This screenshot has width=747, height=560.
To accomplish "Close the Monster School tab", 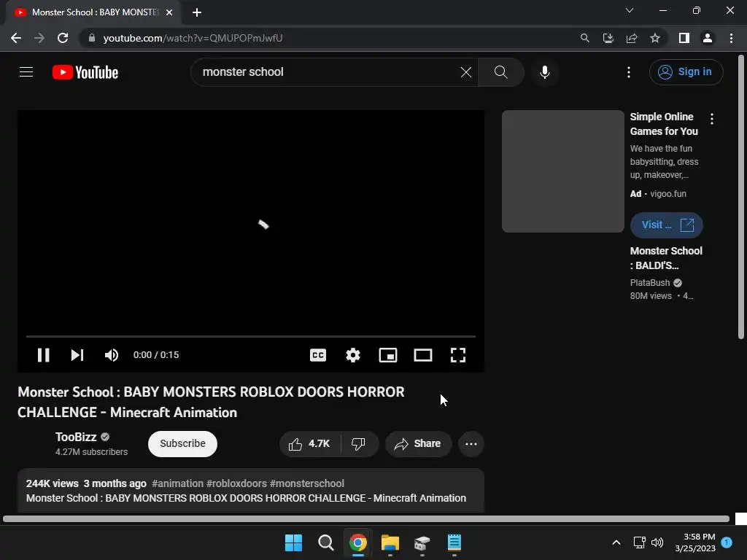I will click(x=169, y=12).
